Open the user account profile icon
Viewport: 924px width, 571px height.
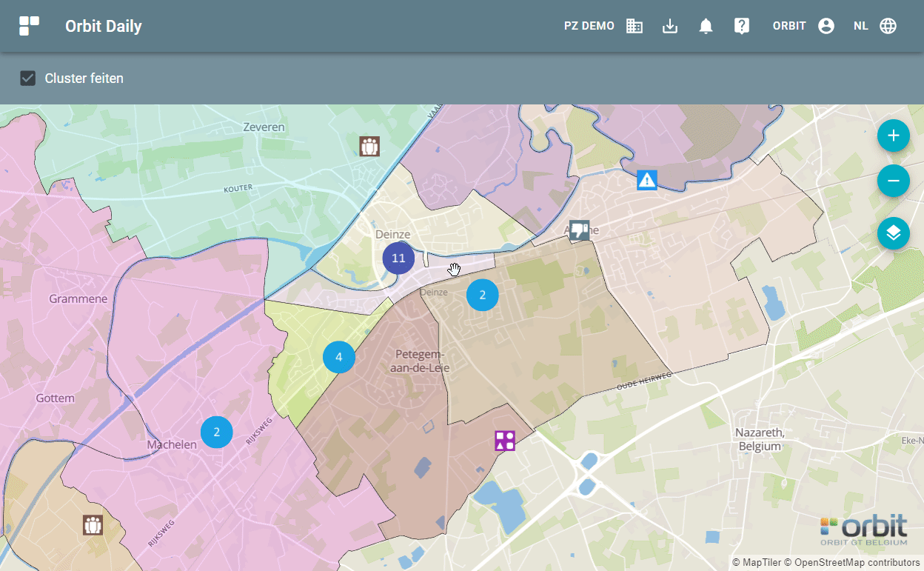[x=826, y=26]
